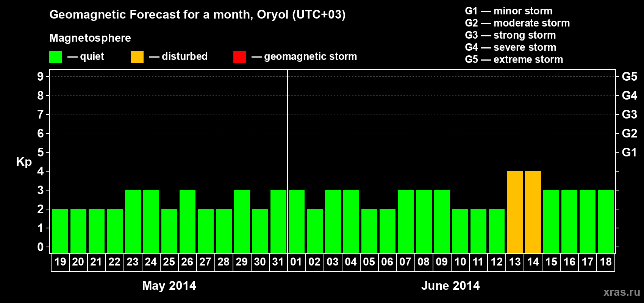
Task: Click the orange bar for June 13
Action: [x=515, y=212]
